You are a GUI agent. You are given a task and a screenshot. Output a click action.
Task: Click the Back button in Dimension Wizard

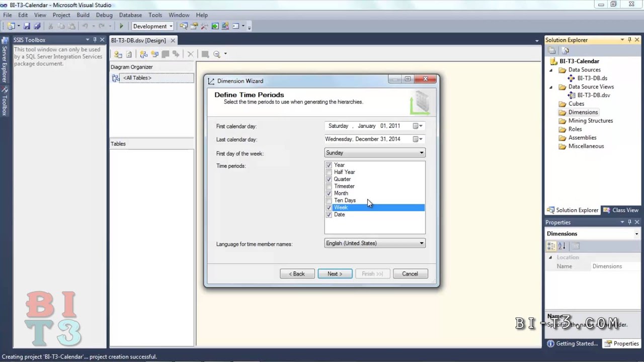pos(297,274)
